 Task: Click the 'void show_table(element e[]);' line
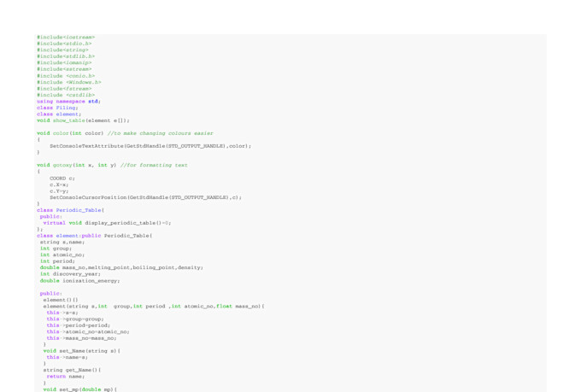84,120
